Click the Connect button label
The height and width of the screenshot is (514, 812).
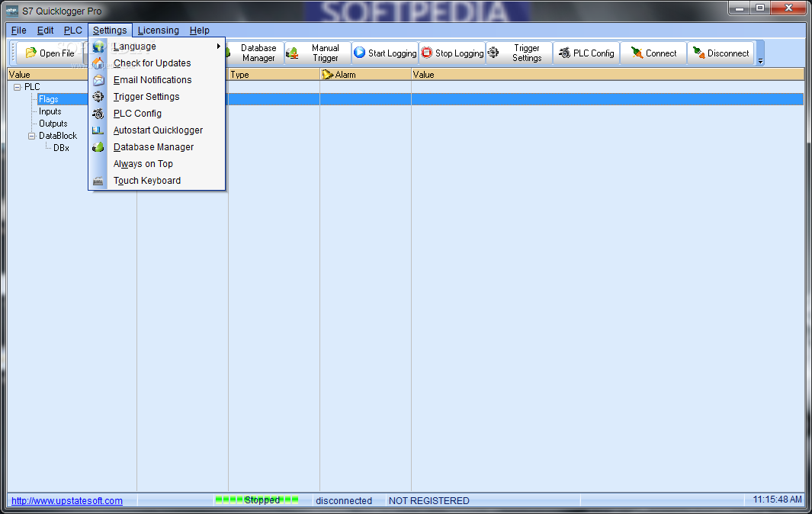(661, 53)
